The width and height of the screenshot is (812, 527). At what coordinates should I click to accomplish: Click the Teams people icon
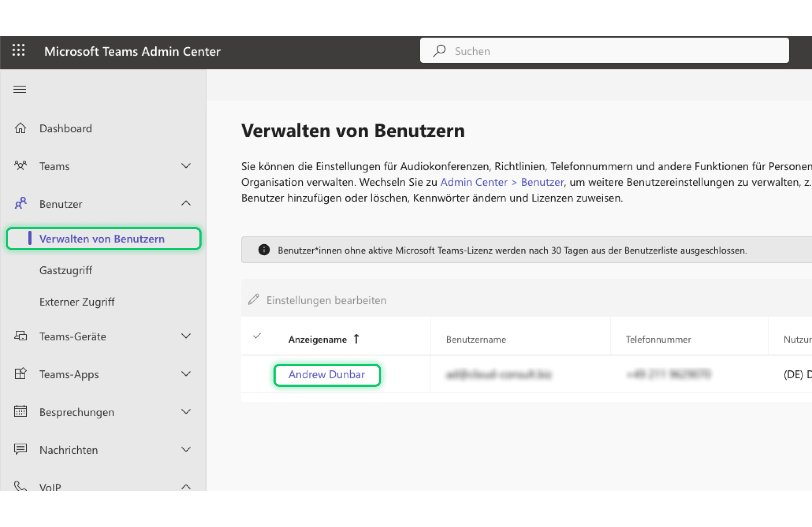[20, 166]
